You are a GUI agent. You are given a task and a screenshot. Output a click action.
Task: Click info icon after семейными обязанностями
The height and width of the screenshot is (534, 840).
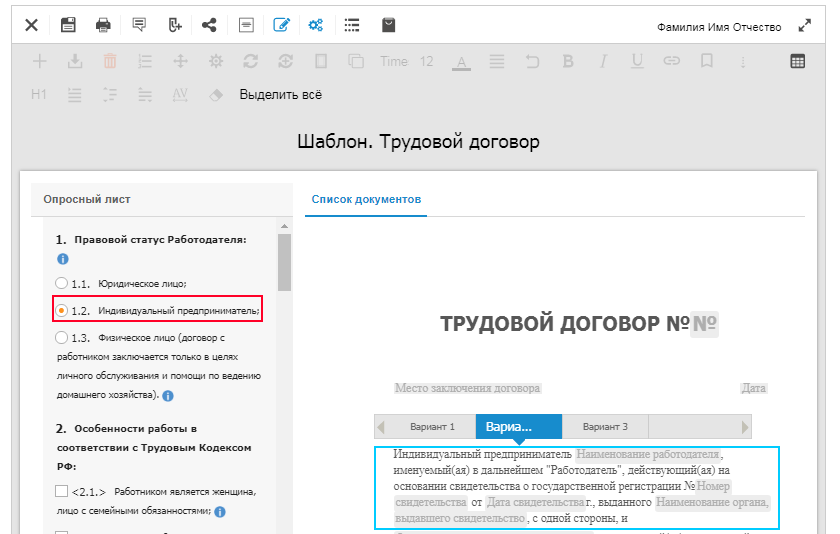pyautogui.click(x=220, y=512)
